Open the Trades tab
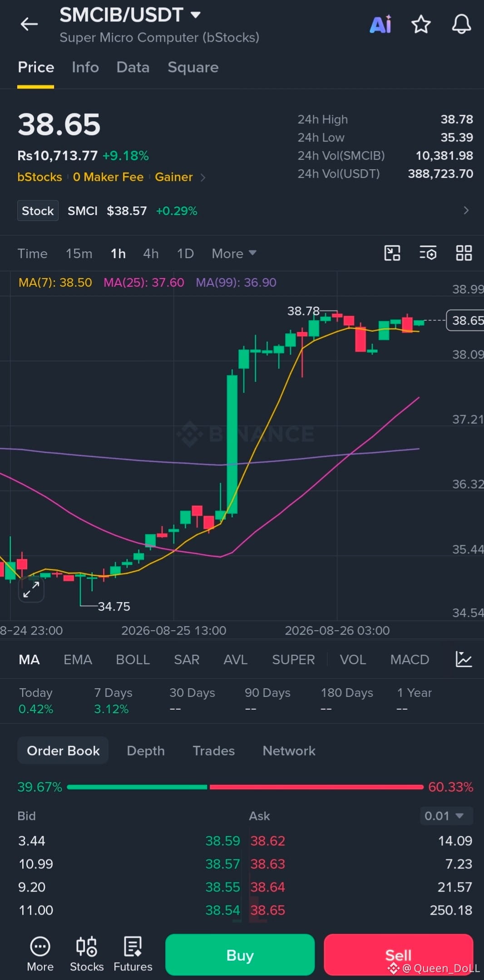This screenshot has height=980, width=484. pos(213,750)
